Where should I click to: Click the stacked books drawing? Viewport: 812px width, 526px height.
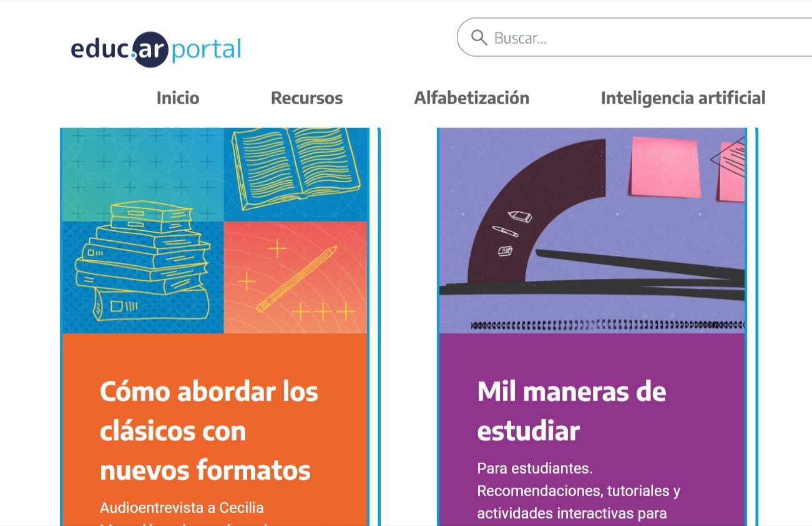pyautogui.click(x=144, y=262)
